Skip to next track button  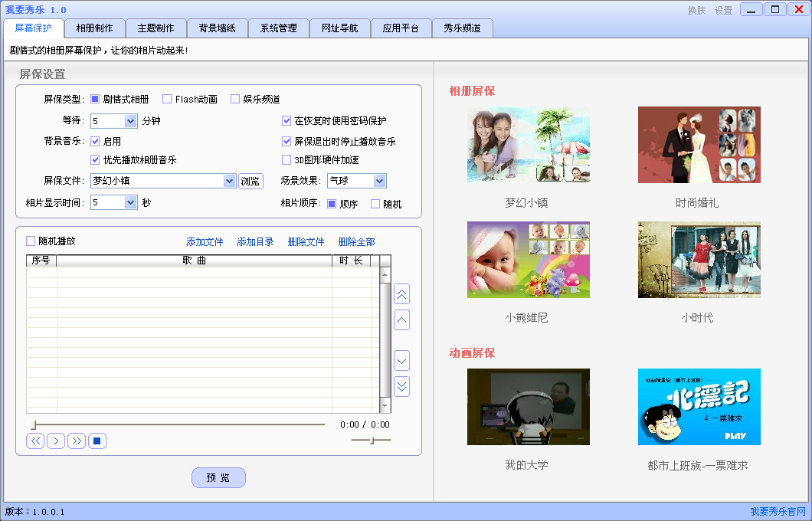point(77,441)
